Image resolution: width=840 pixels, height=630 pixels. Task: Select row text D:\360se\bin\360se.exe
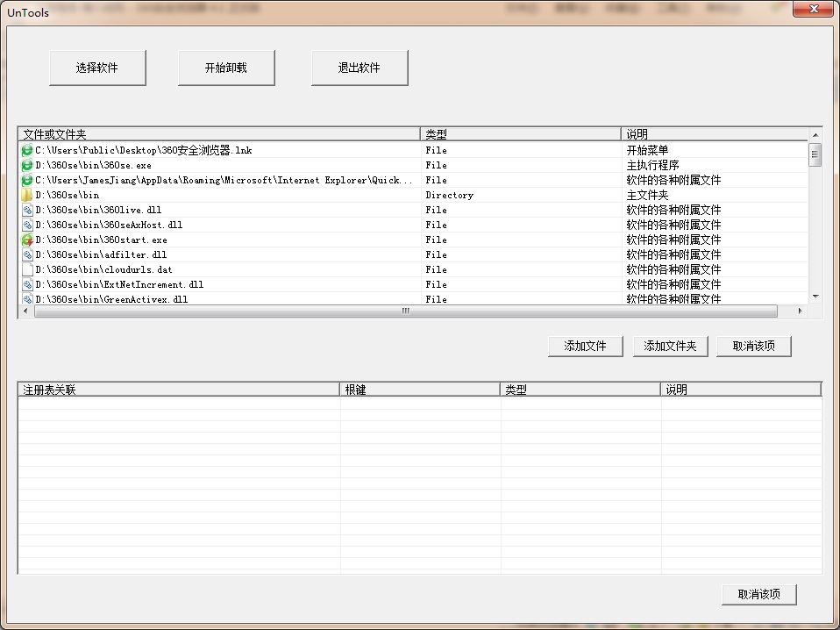(93, 165)
